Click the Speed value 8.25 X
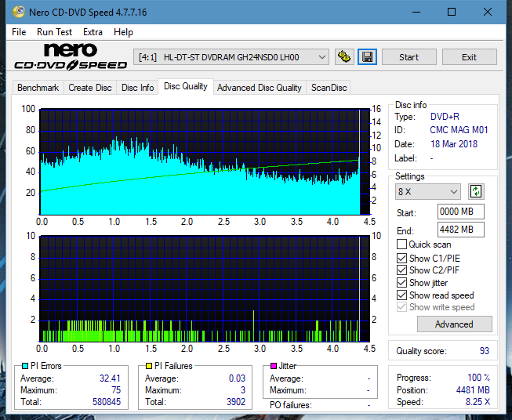512x420 pixels. coord(478,402)
